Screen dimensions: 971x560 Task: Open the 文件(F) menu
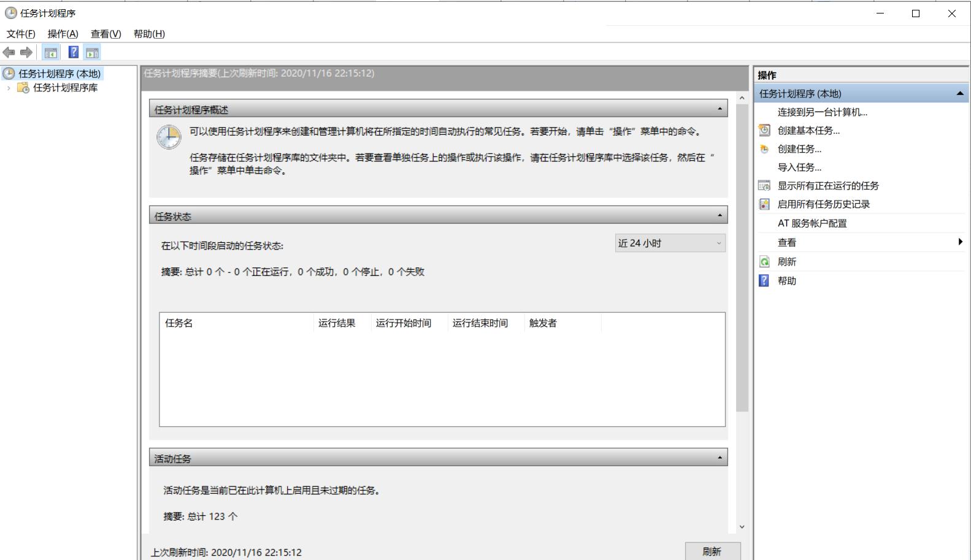(21, 34)
